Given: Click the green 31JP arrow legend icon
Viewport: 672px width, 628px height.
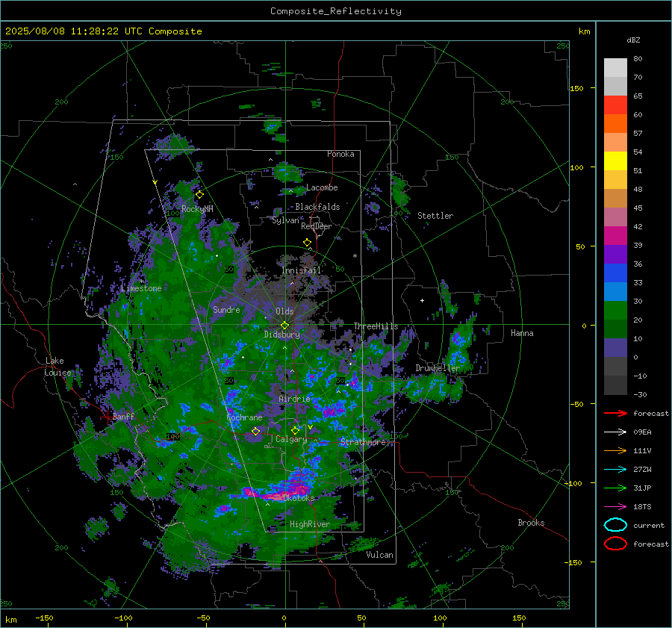Looking at the screenshot, I should [x=615, y=488].
